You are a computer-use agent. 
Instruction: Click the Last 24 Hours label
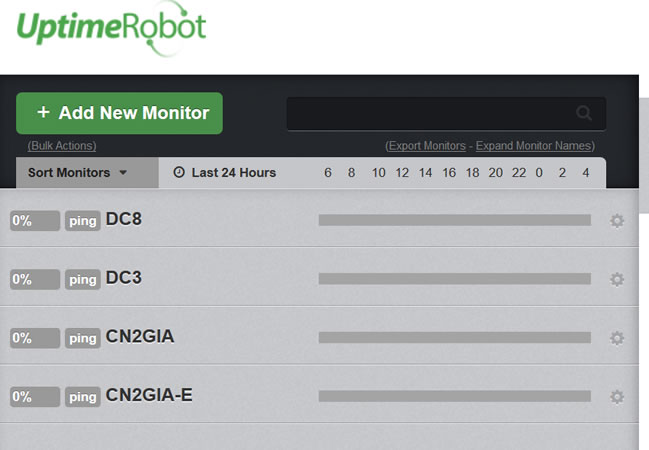[x=233, y=173]
